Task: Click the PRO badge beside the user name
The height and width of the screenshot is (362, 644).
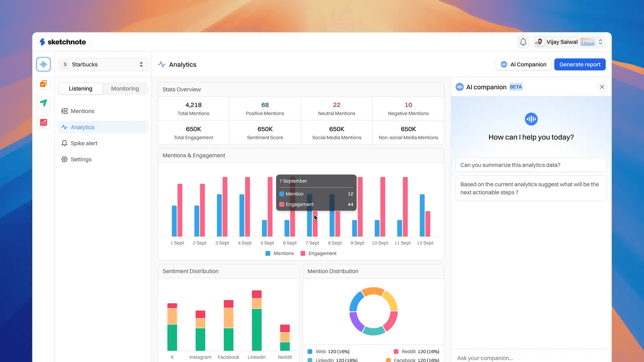Action: point(587,42)
